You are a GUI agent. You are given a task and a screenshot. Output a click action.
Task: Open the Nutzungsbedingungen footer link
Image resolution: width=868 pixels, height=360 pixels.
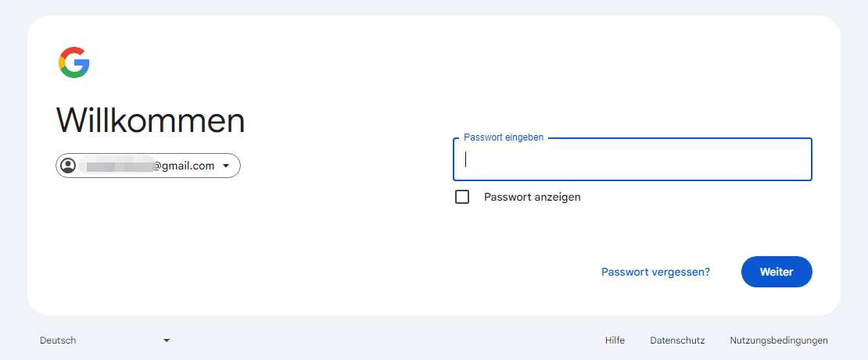click(778, 340)
